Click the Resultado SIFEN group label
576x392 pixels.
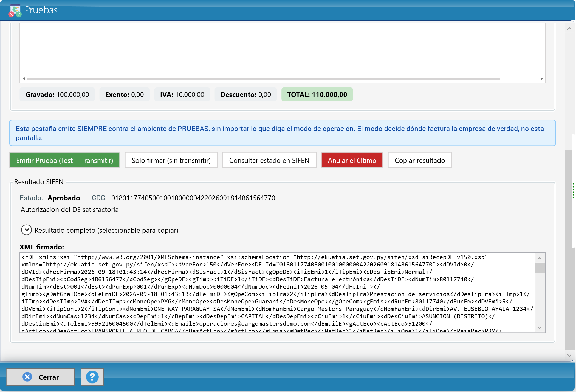coord(39,182)
